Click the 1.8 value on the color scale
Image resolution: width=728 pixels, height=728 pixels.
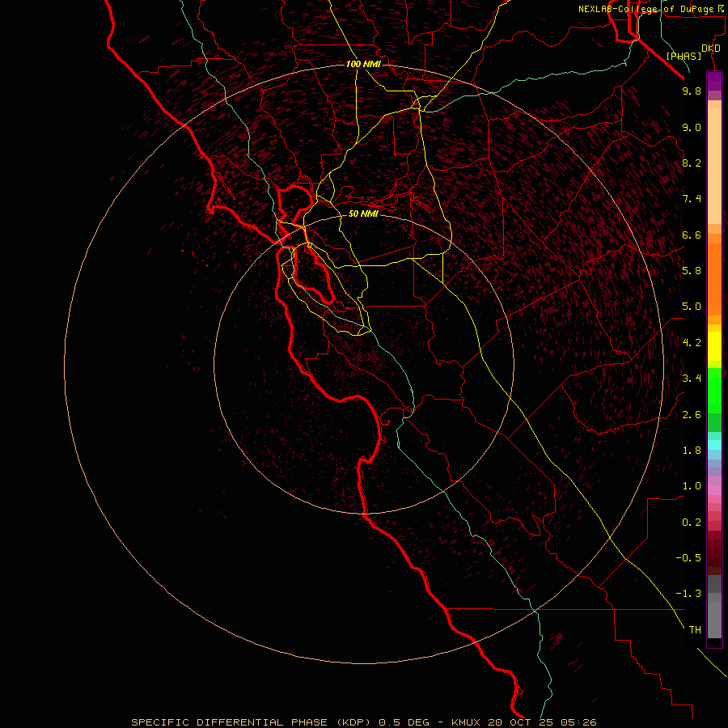pyautogui.click(x=692, y=451)
